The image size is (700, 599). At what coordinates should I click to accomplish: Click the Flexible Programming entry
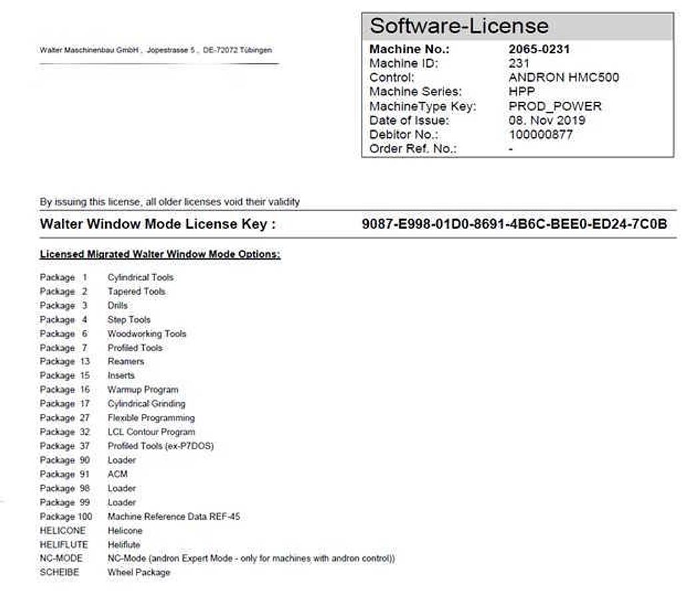point(151,418)
